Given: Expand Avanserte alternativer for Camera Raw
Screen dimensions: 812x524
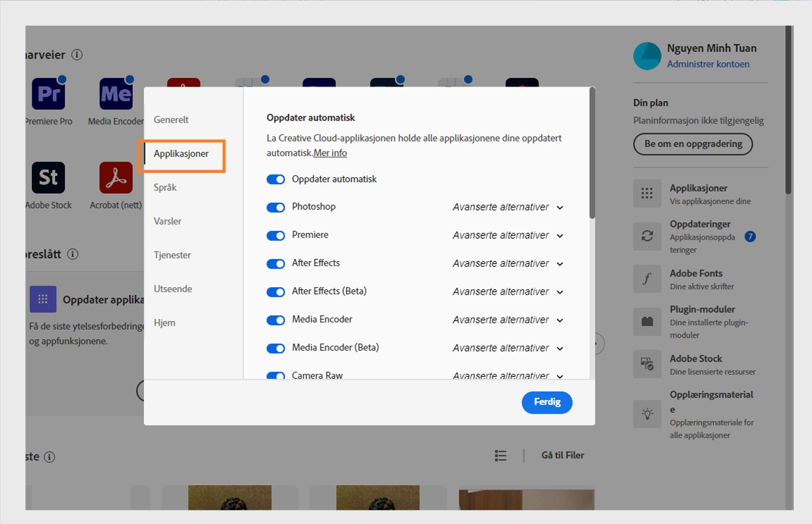Looking at the screenshot, I should click(x=507, y=375).
